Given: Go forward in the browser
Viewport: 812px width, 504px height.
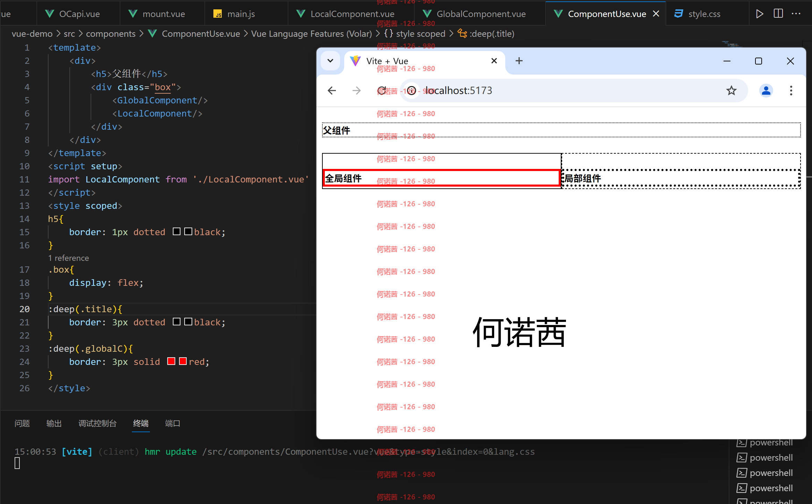Looking at the screenshot, I should tap(357, 91).
